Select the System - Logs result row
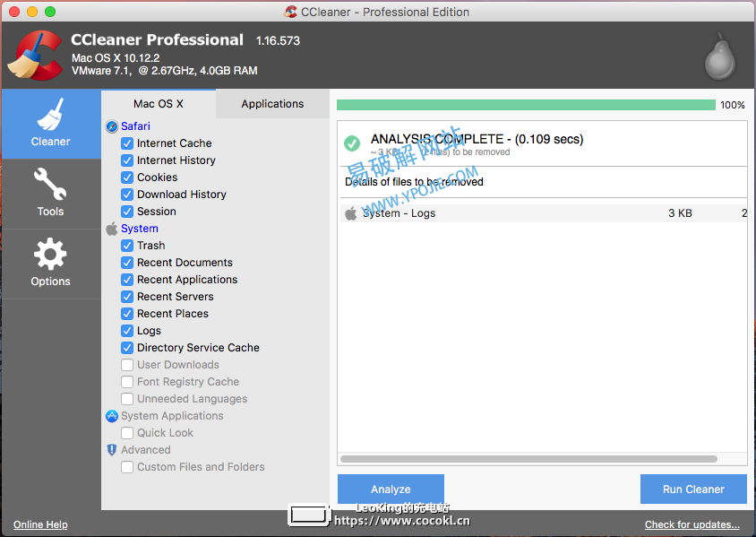756x537 pixels. pos(544,213)
